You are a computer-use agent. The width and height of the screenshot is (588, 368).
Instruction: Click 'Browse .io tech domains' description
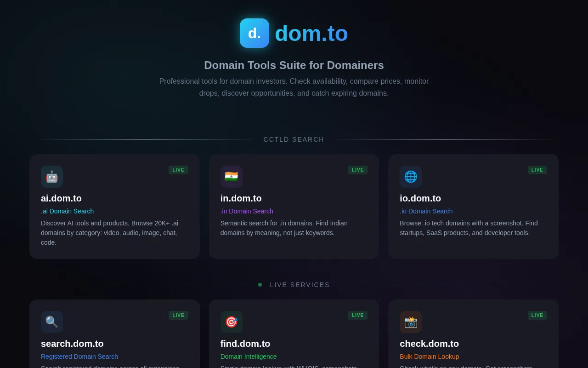(469, 228)
